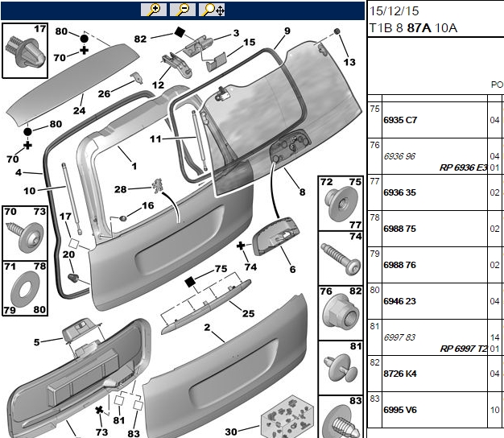Click callout 1 for the tailgate frame
The width and height of the screenshot is (504, 438).
click(x=134, y=166)
